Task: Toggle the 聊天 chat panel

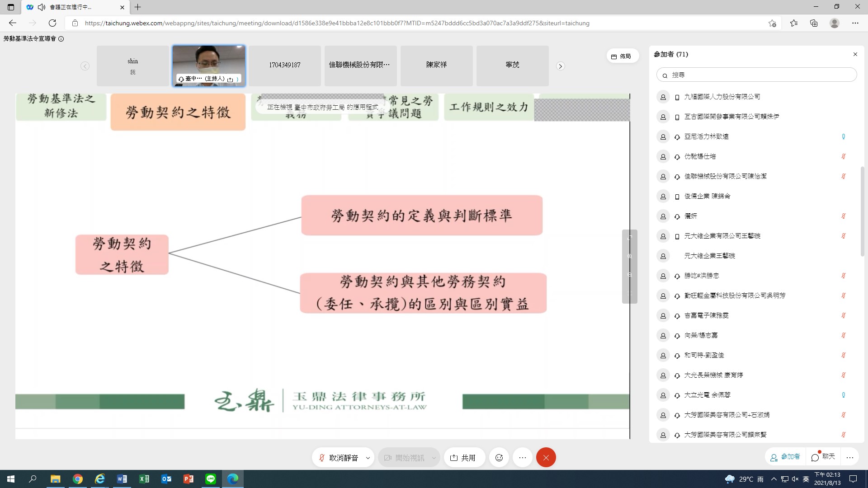Action: (823, 457)
